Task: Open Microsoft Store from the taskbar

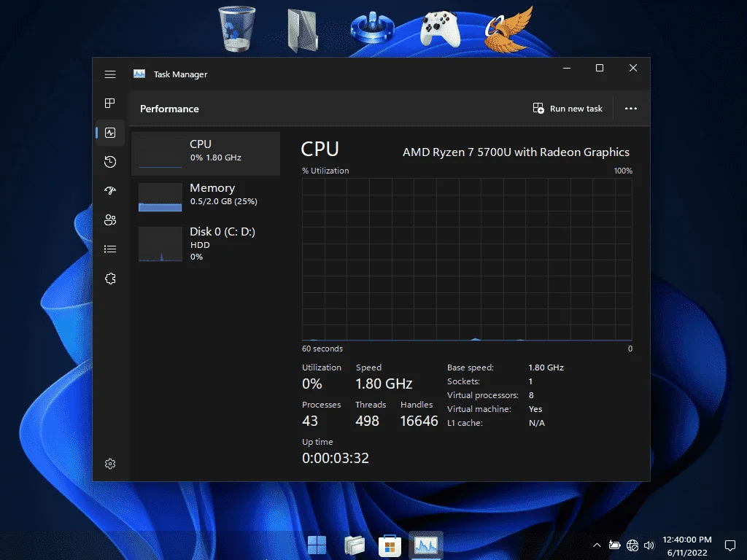Action: (390, 545)
